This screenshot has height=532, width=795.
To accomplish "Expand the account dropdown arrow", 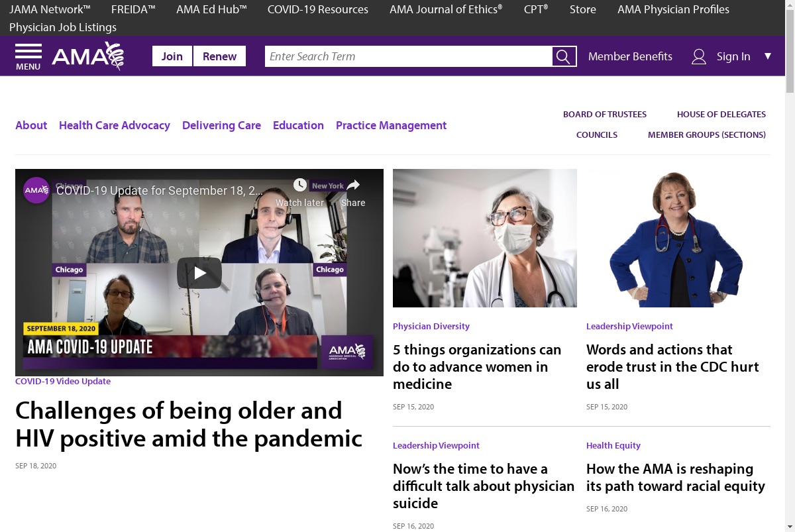I will pyautogui.click(x=768, y=56).
